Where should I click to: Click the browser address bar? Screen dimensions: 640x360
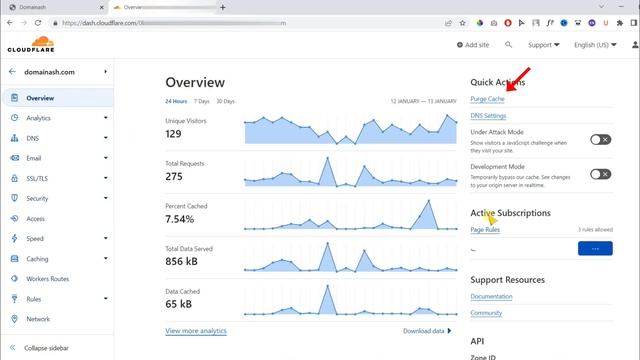(245, 23)
